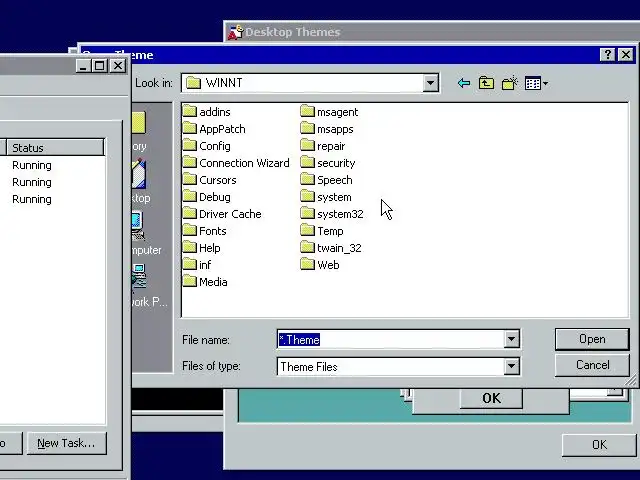Select the msagent folder icon

coord(307,111)
